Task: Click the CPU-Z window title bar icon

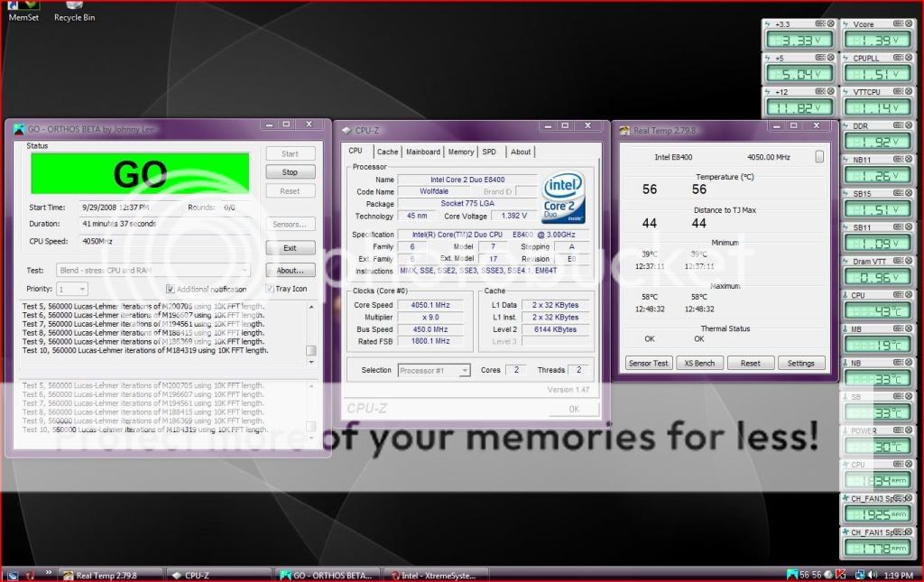Action: pyautogui.click(x=346, y=130)
